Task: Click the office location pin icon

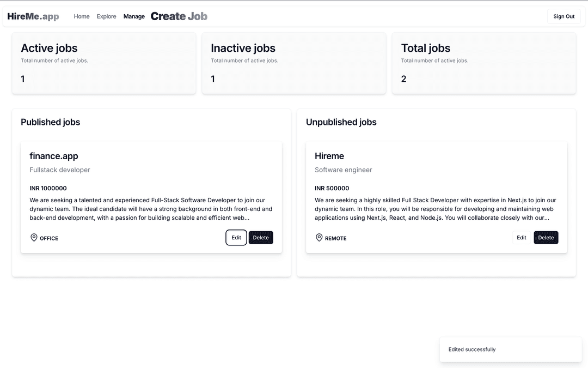Action: tap(34, 238)
